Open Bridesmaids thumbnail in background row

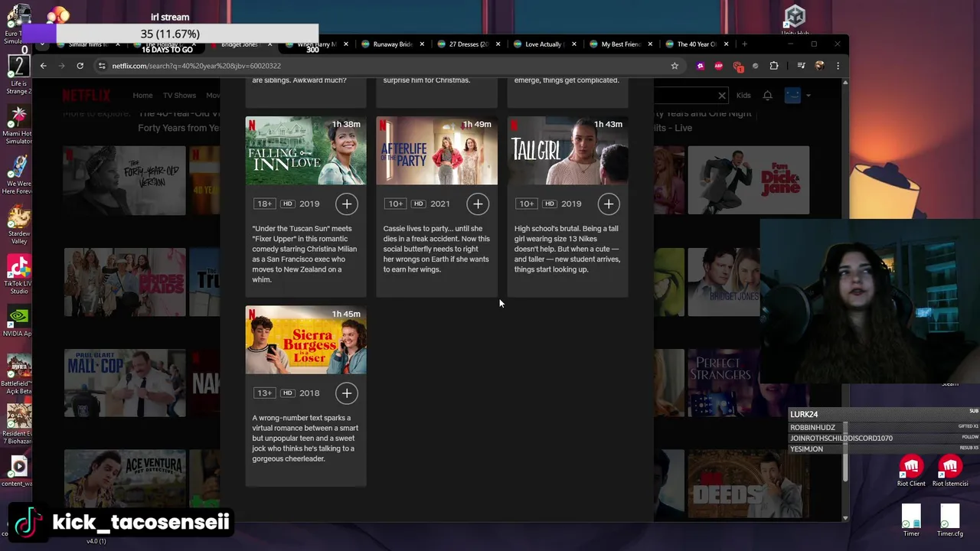click(x=124, y=282)
